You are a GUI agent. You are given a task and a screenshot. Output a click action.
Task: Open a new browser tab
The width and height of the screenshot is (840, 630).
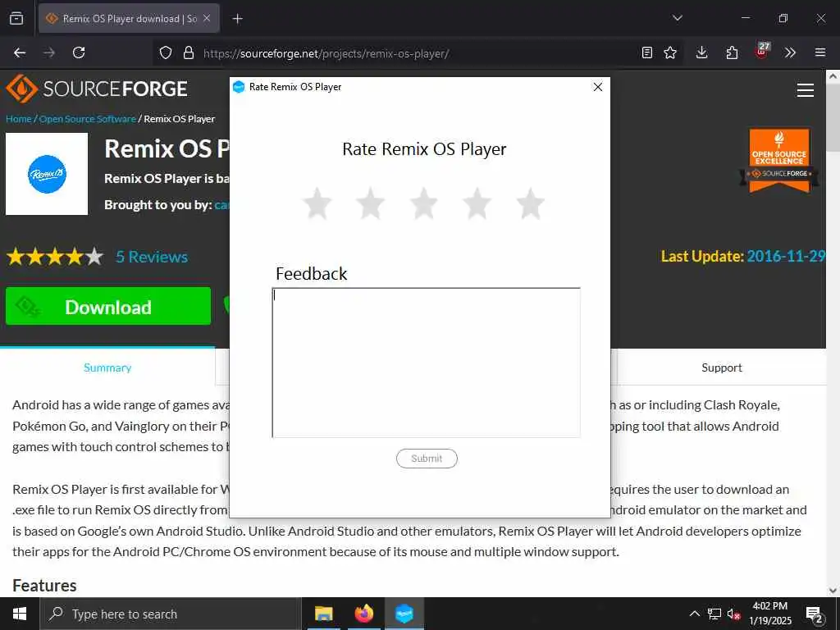(x=238, y=19)
